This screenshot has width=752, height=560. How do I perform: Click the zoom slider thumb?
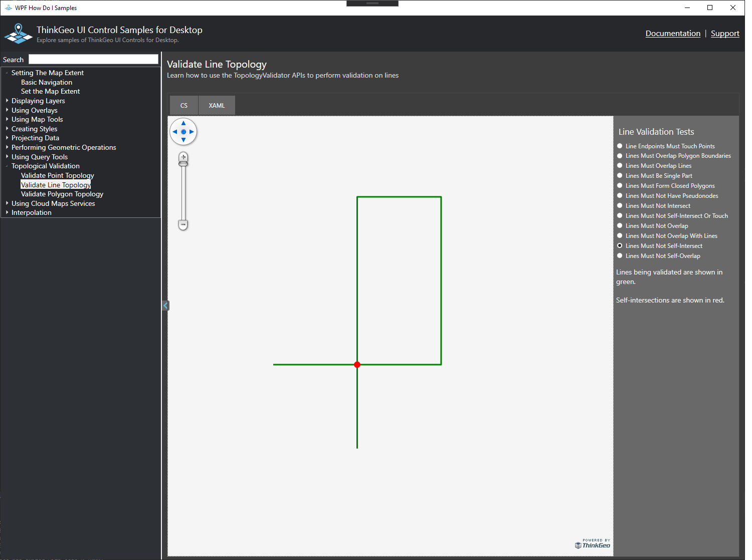tap(183, 164)
